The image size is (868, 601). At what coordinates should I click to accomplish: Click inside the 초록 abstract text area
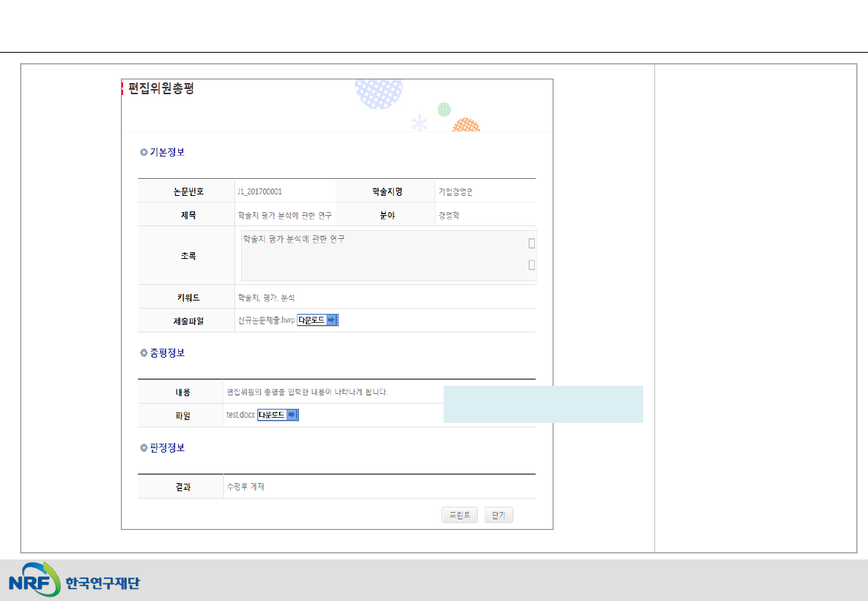click(x=384, y=255)
